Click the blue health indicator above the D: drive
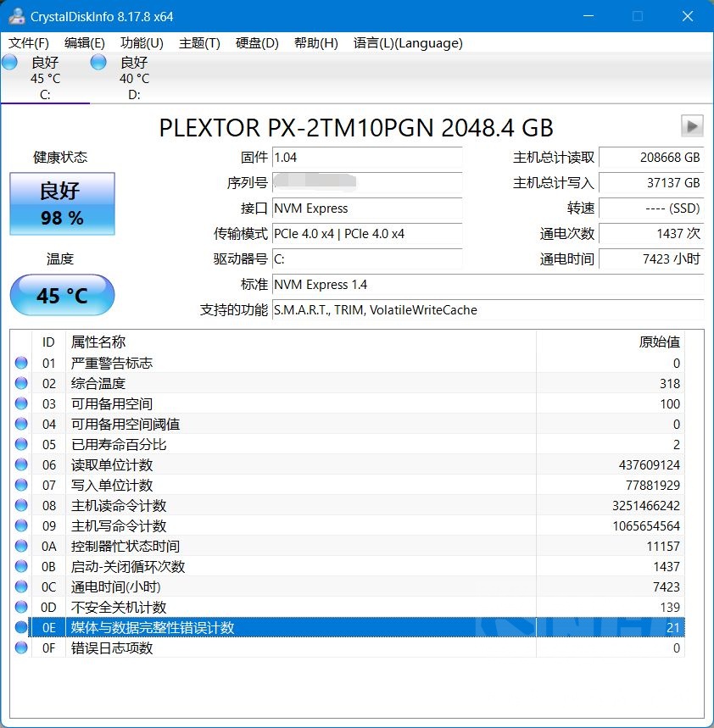The height and width of the screenshot is (728, 714). coord(98,62)
